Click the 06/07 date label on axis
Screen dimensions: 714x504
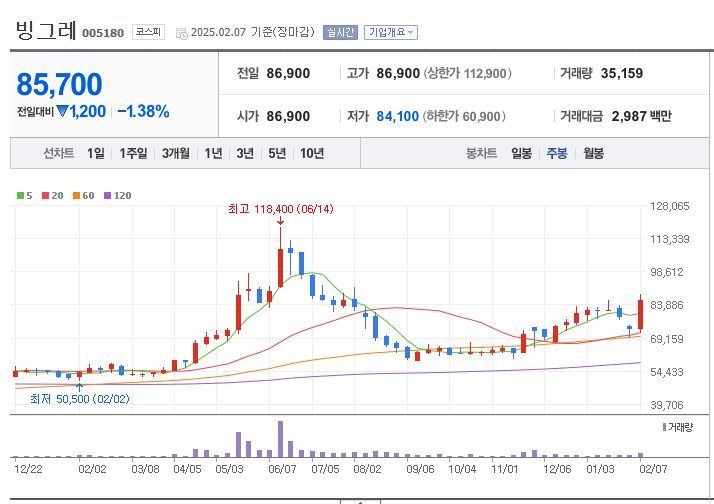pyautogui.click(x=282, y=469)
